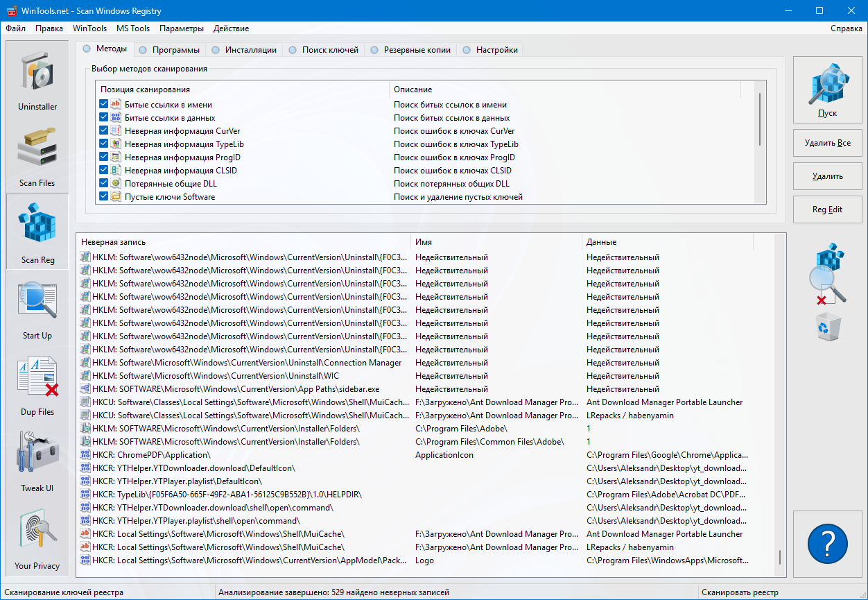868x600 pixels.
Task: Sort results by Данные column
Action: [x=668, y=242]
